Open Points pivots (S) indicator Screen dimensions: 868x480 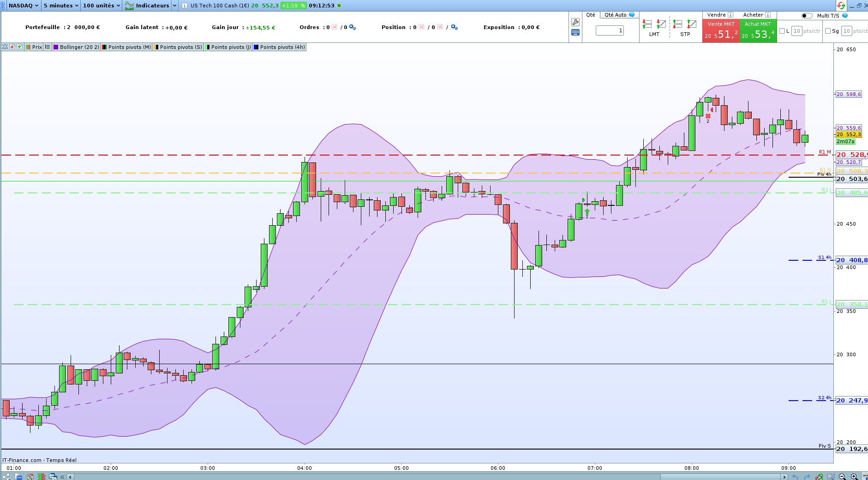(x=178, y=47)
